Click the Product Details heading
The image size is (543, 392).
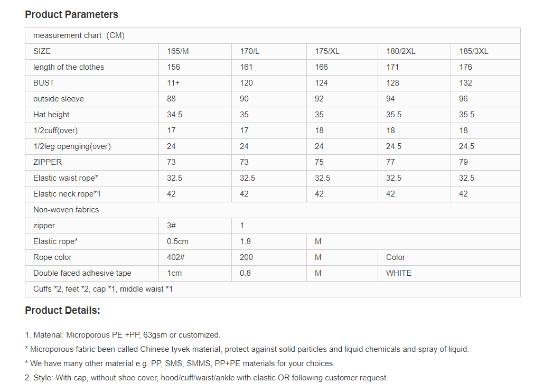point(62,311)
